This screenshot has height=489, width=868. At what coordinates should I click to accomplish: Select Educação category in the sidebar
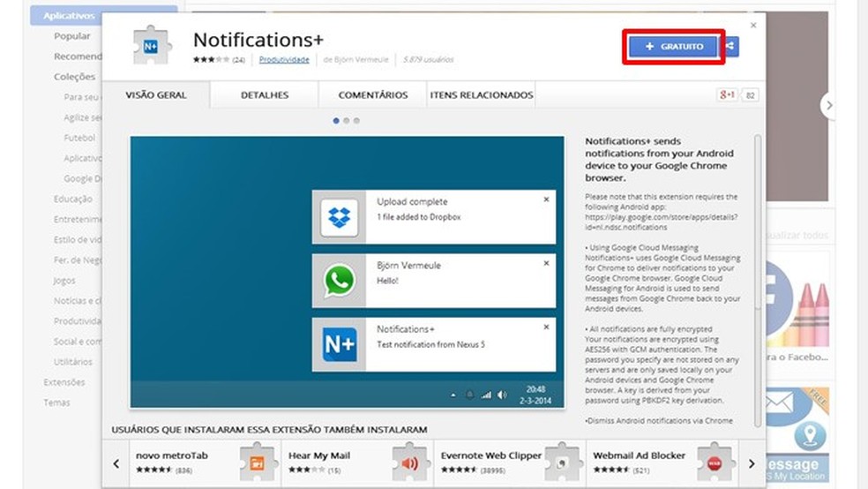point(73,199)
